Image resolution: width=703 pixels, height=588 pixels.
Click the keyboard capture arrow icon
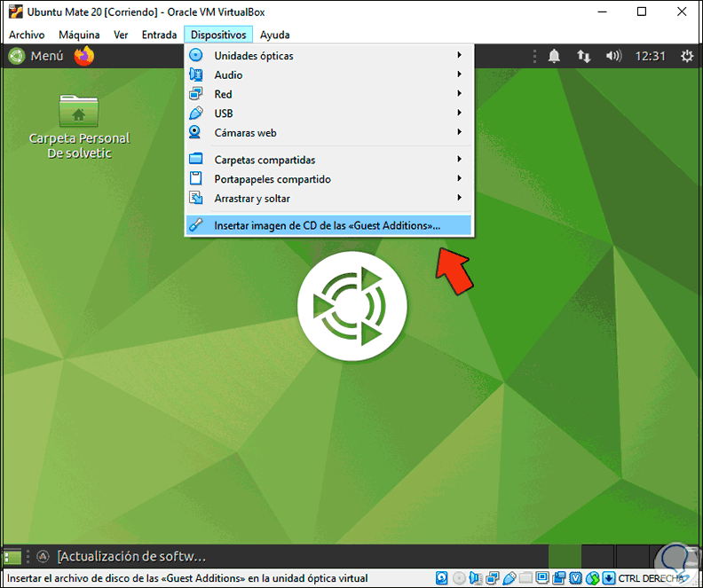[609, 577]
